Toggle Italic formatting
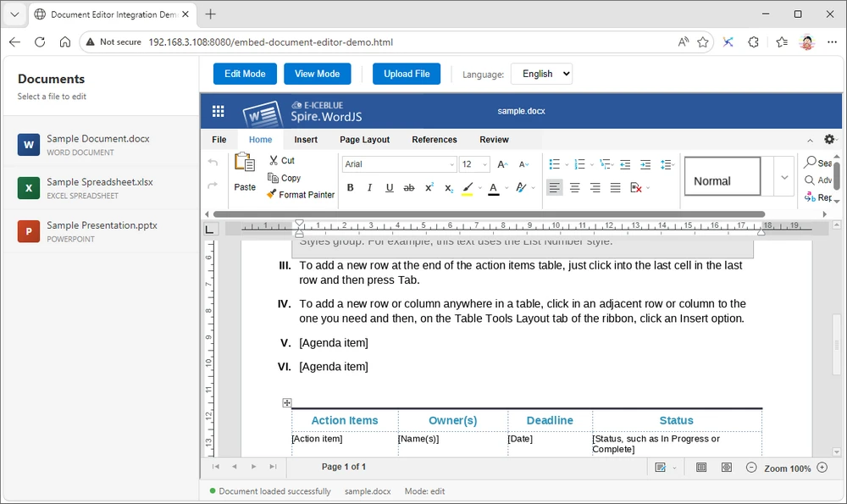The image size is (847, 504). [369, 187]
